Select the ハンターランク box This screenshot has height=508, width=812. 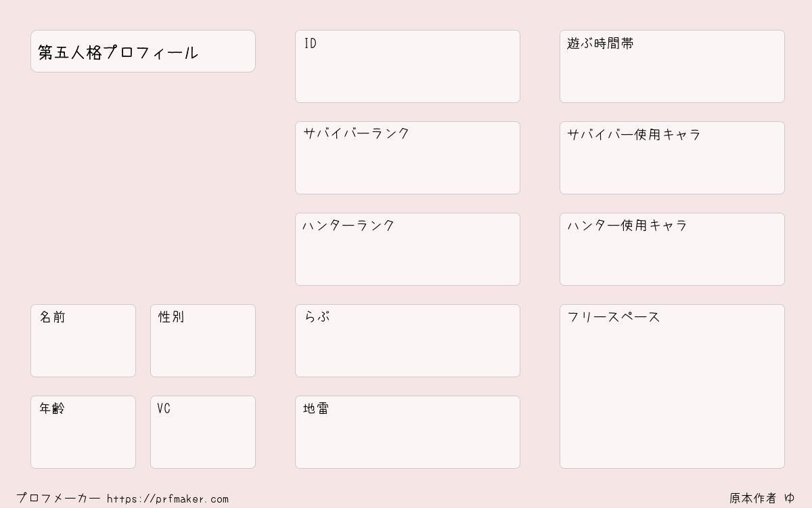coord(407,249)
